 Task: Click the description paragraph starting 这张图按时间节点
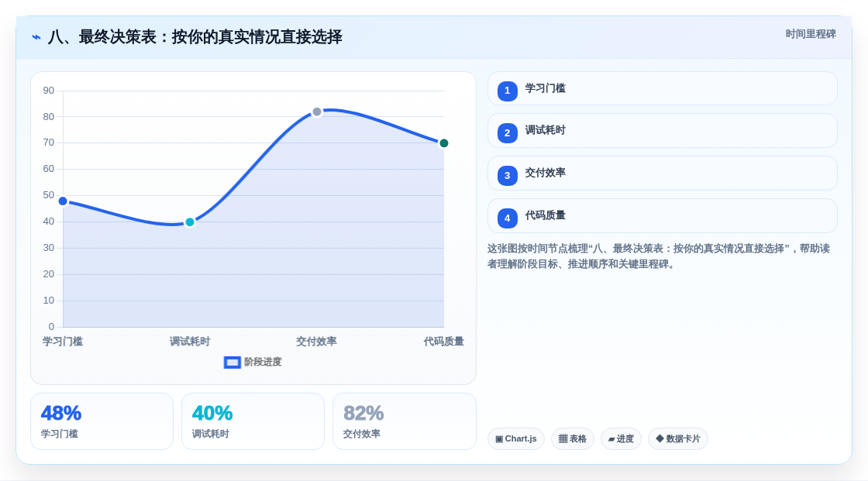[x=659, y=256]
